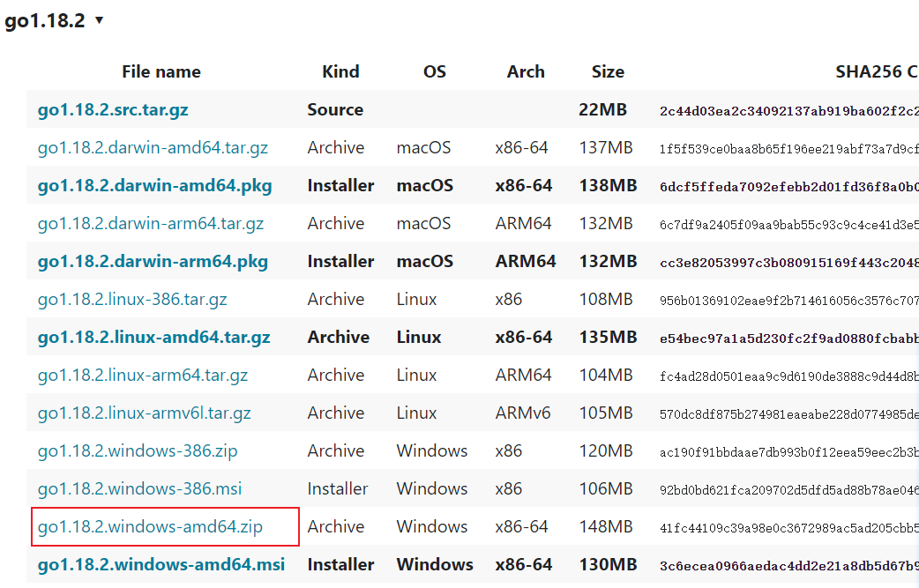Click the checksum starting fc4ad28d0501

point(788,376)
